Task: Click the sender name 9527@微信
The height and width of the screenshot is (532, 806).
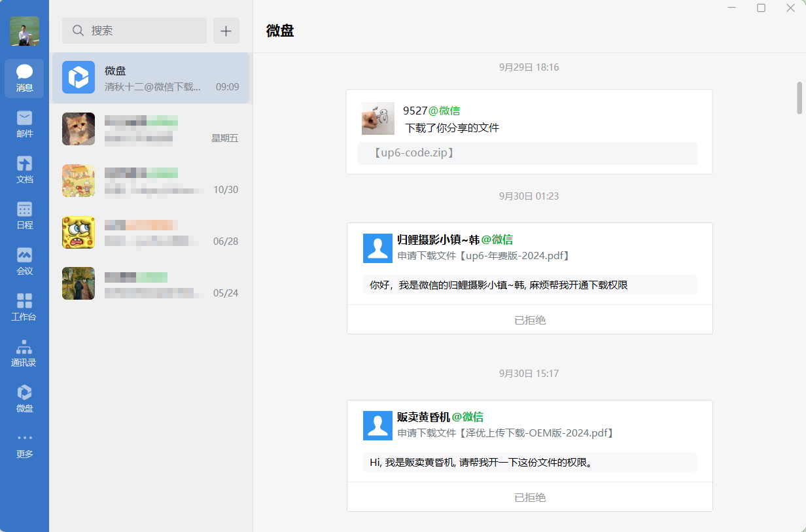Action: [x=432, y=111]
